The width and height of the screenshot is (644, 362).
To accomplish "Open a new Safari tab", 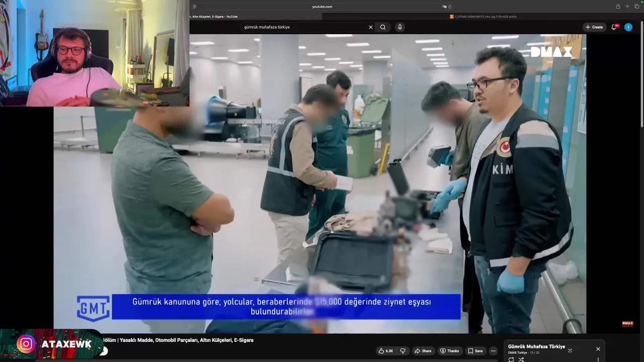I will pyautogui.click(x=627, y=7).
